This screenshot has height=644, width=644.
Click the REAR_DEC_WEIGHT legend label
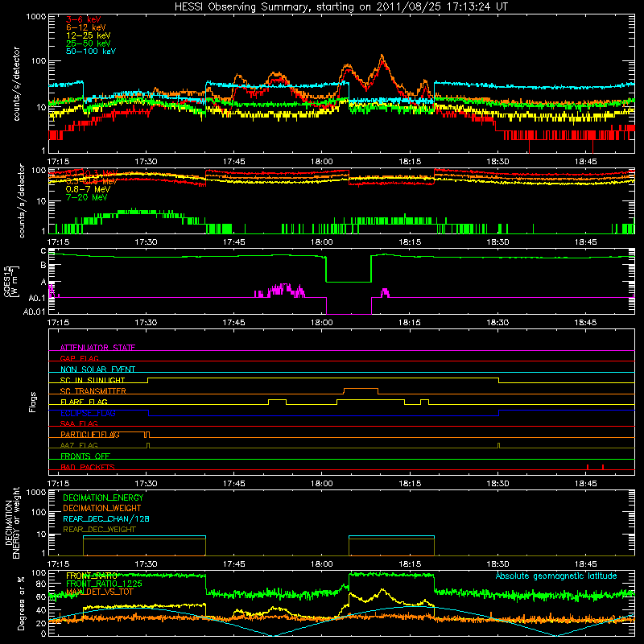(99, 530)
